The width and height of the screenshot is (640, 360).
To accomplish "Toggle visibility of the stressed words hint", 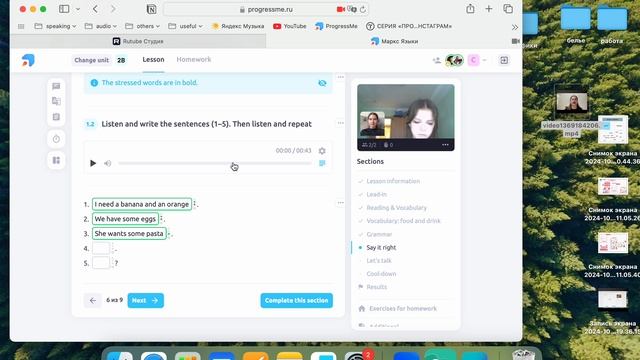I will pos(322,83).
